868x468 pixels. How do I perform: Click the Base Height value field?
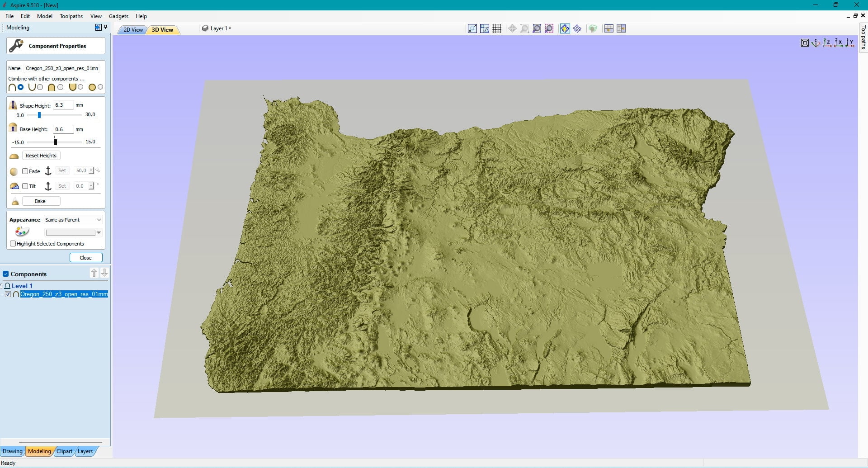click(63, 129)
